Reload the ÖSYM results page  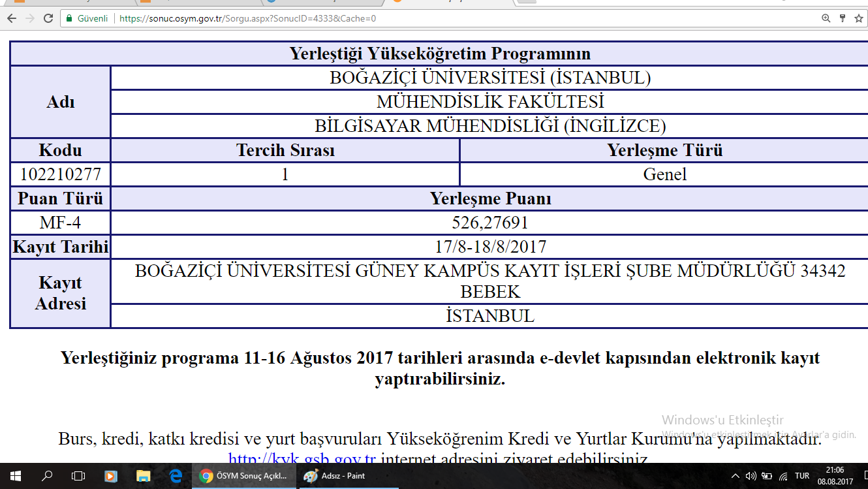pos(48,18)
